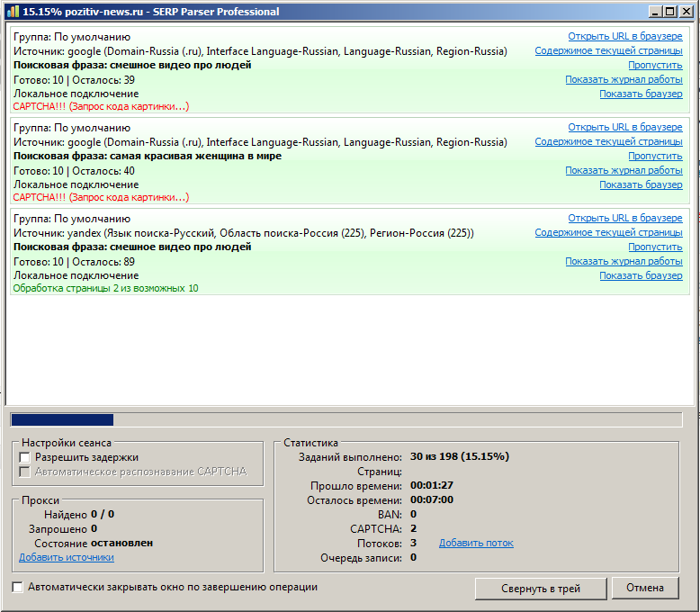The image size is (700, 612).
Task: Click 'Готово: 10 | Осталось: 39' text
Action: [74, 80]
